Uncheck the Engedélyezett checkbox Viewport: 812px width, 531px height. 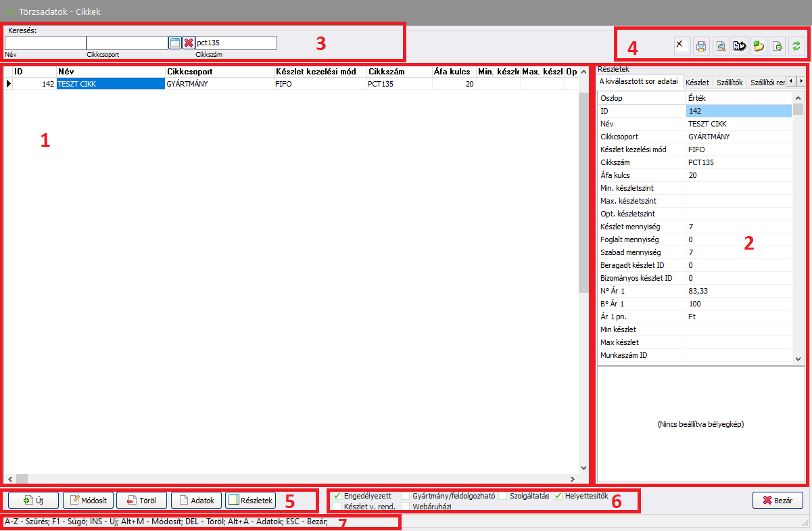pyautogui.click(x=337, y=496)
